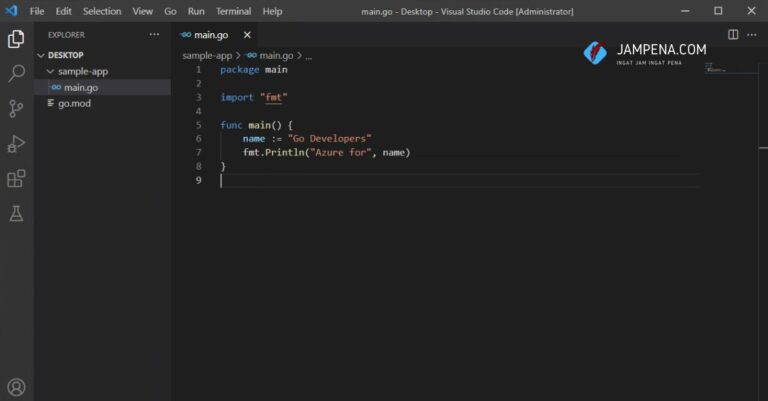Select main.go in the Explorer tree
Image resolution: width=768 pixels, height=401 pixels.
tap(103, 88)
